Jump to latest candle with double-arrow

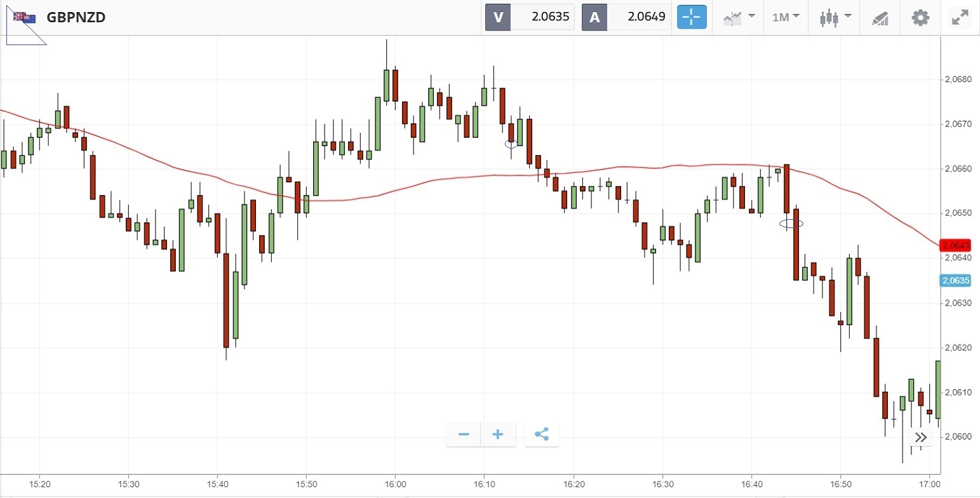pos(921,437)
